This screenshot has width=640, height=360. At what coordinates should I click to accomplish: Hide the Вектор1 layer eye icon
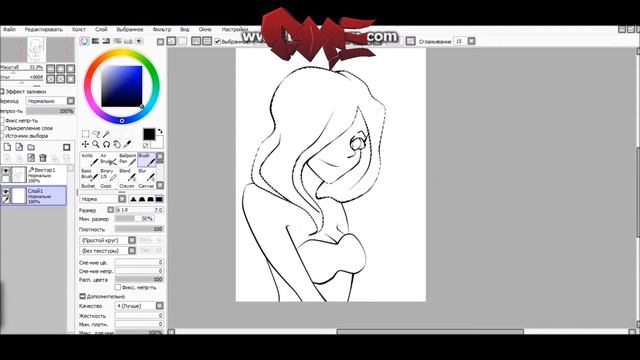coord(6,171)
